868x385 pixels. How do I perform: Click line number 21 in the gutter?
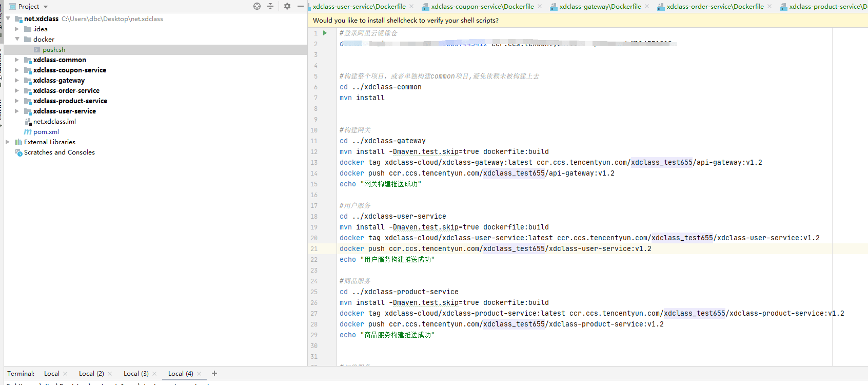tap(314, 249)
